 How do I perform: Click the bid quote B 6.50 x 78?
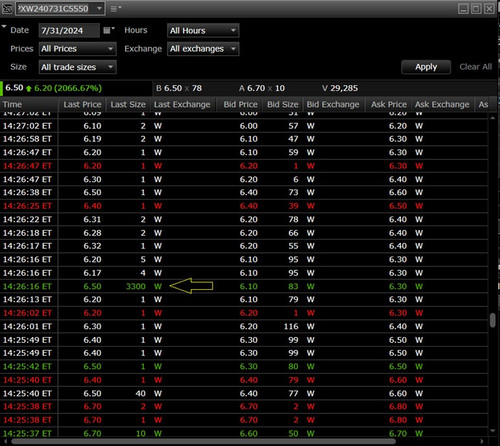pyautogui.click(x=179, y=88)
